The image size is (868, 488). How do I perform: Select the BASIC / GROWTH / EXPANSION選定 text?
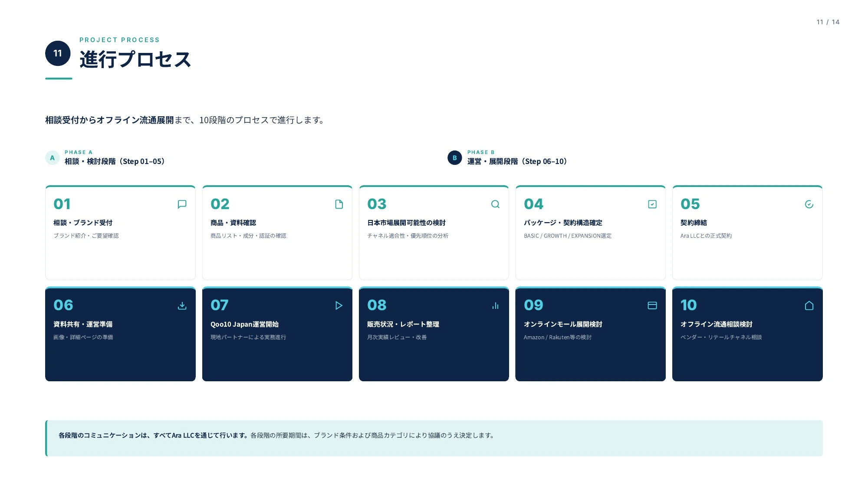click(x=567, y=236)
